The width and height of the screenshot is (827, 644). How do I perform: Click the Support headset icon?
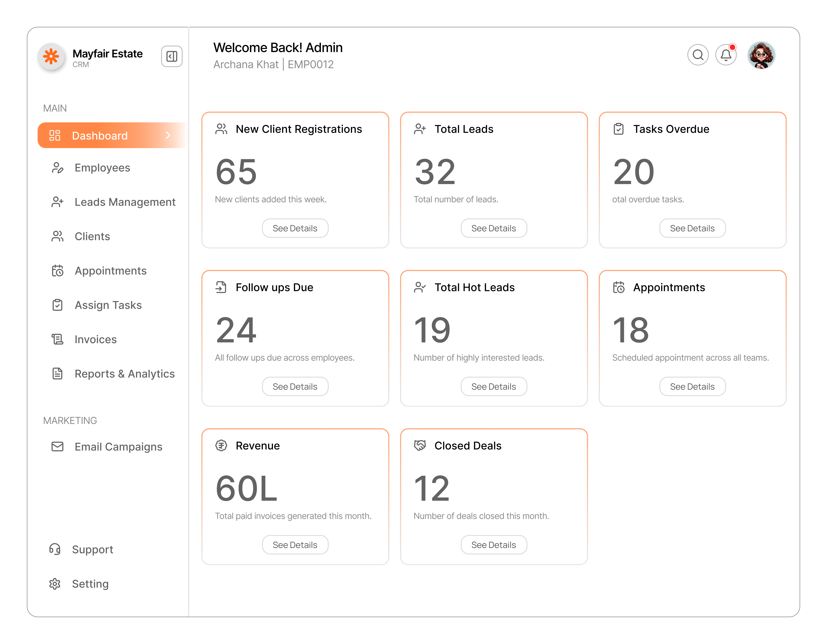pos(55,549)
